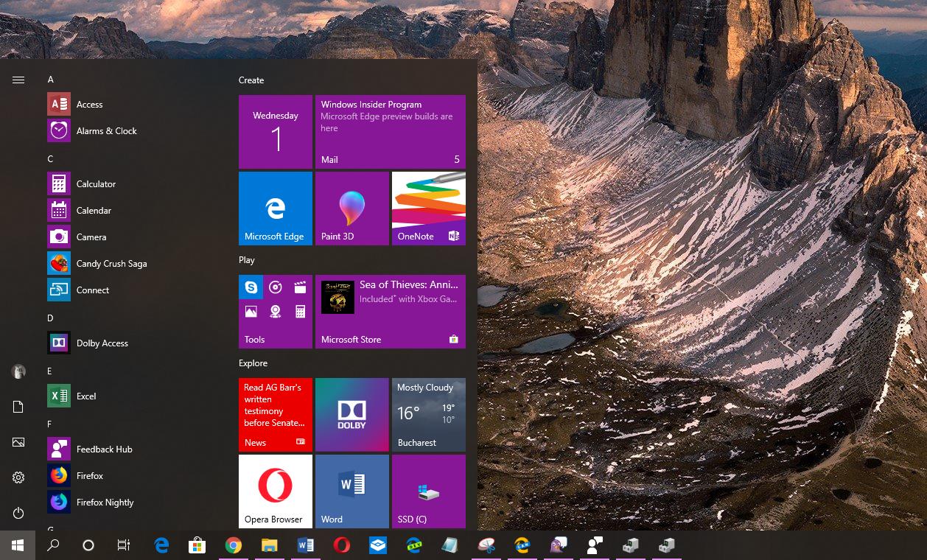This screenshot has height=560, width=927.
Task: Open Edge Canary in the taskbar
Action: pyautogui.click(x=522, y=545)
